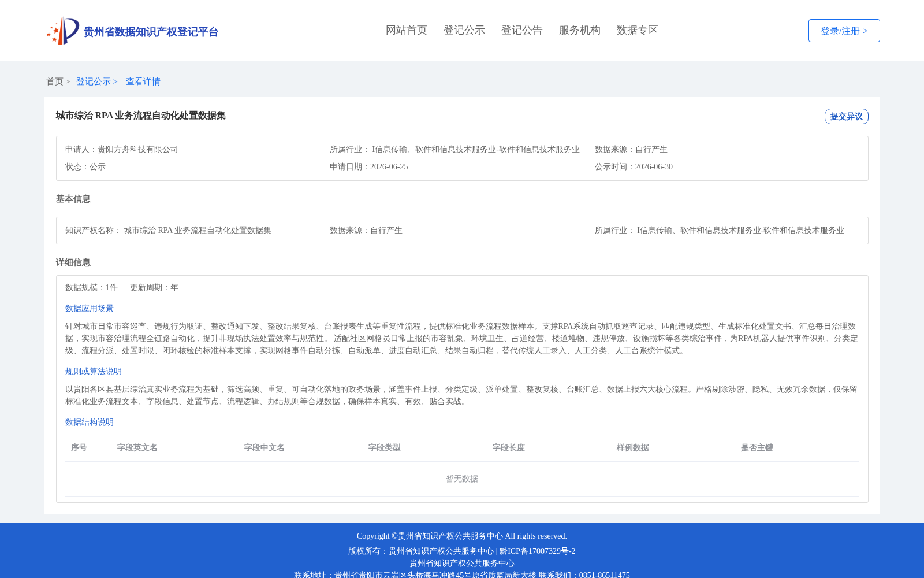Go to 网站首页 menu item
This screenshot has height=578, width=924.
click(x=407, y=30)
